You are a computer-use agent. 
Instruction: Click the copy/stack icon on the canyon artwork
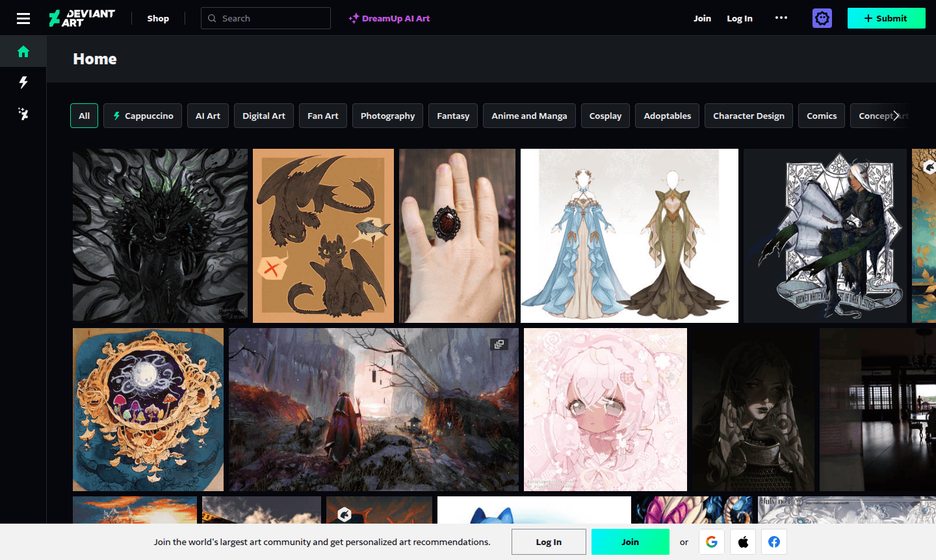pyautogui.click(x=499, y=343)
